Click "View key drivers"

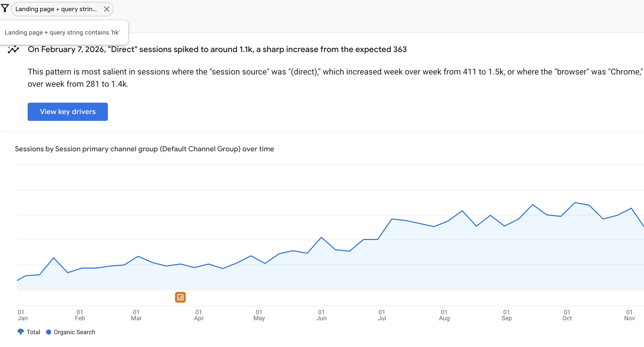(x=67, y=111)
